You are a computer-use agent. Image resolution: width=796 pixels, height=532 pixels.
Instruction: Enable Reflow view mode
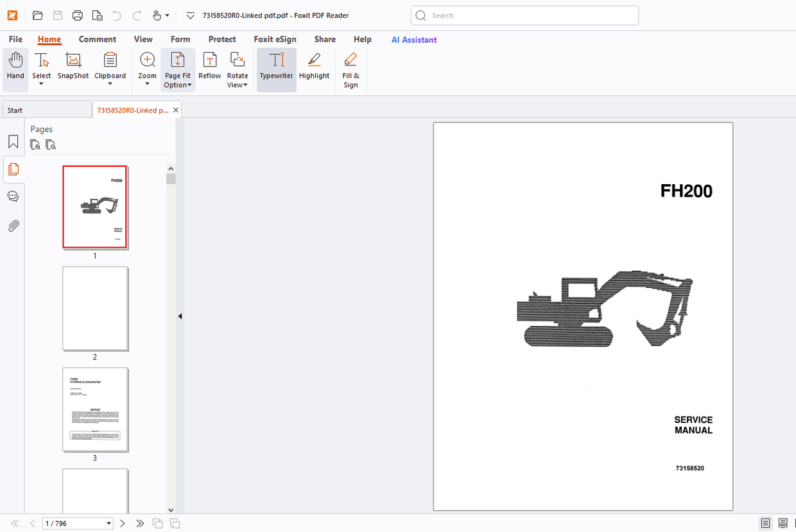(x=209, y=66)
